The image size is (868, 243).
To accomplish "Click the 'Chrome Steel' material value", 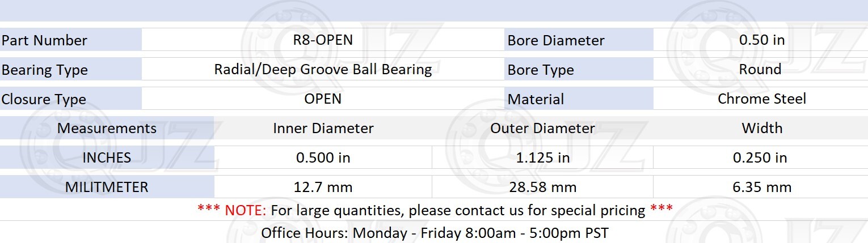I will (x=762, y=99).
